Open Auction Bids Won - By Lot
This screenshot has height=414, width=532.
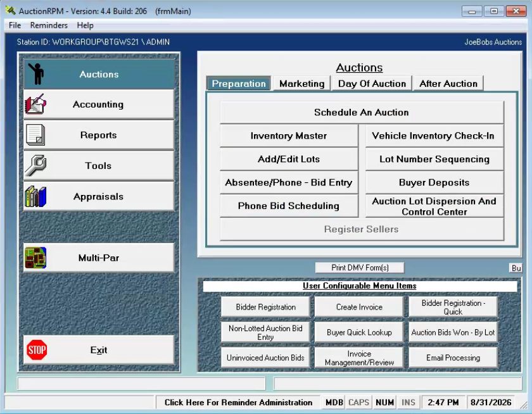pos(453,332)
